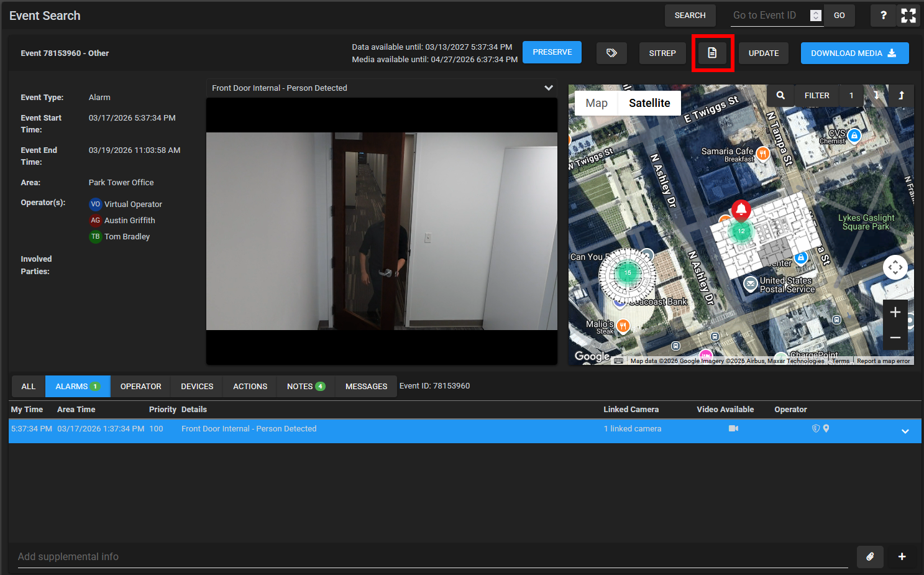Enter fullscreen with the expand icon
This screenshot has width=924, height=575.
(x=908, y=16)
